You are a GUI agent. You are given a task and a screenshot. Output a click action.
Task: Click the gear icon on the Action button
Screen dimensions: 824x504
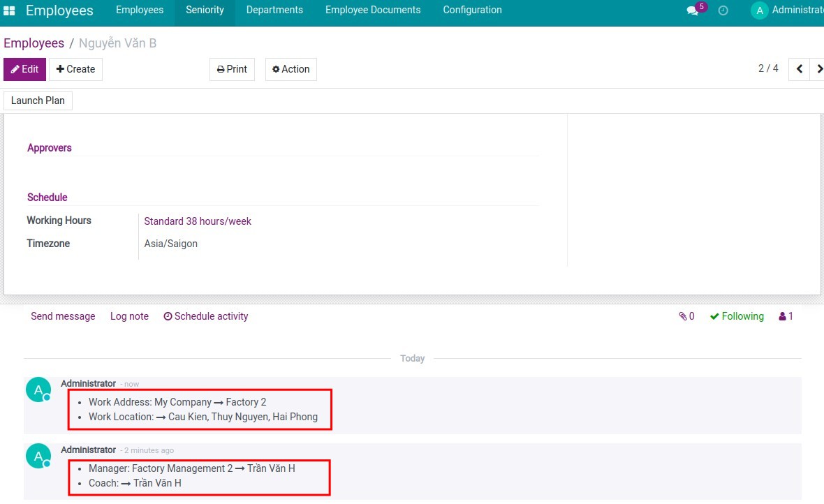click(277, 69)
